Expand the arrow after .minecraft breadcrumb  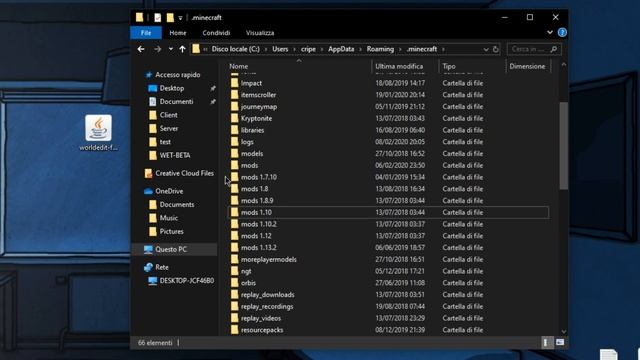(x=443, y=49)
